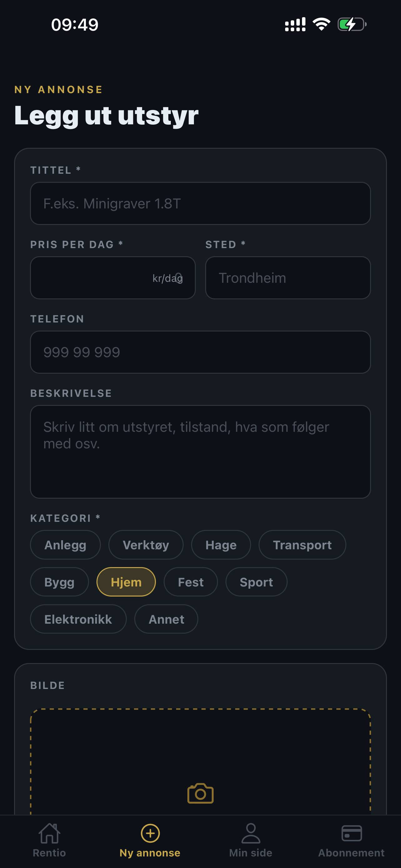
Task: Focus the Beskrivelse text area
Action: coord(200,451)
